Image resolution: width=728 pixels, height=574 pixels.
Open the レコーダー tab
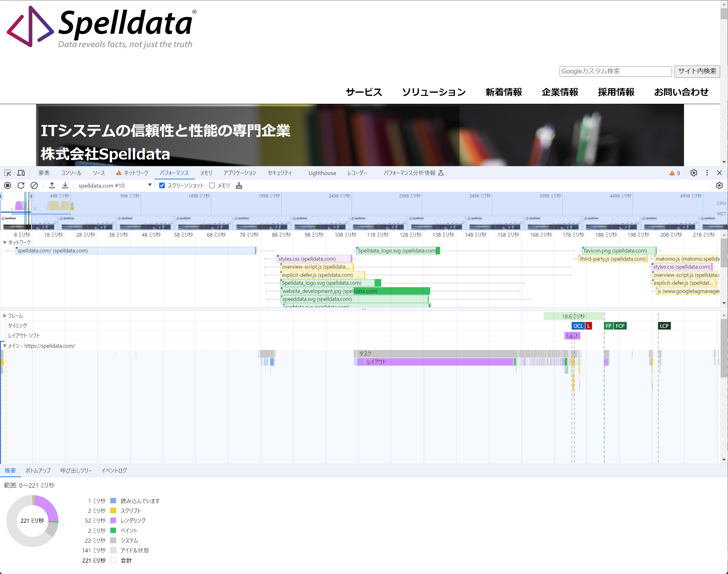(357, 173)
